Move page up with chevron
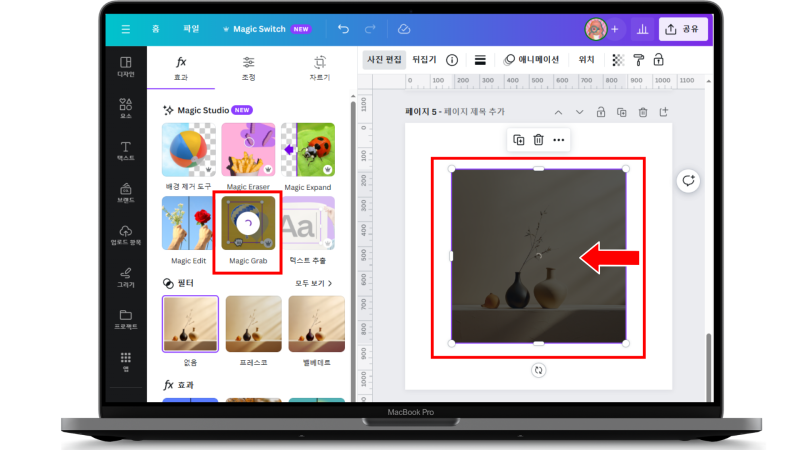This screenshot has height=450, width=800. 559,112
